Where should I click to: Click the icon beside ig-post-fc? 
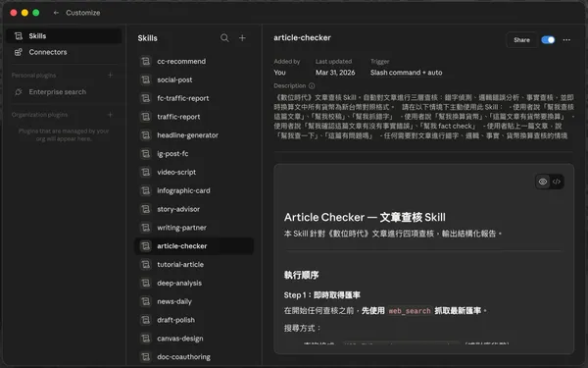145,154
